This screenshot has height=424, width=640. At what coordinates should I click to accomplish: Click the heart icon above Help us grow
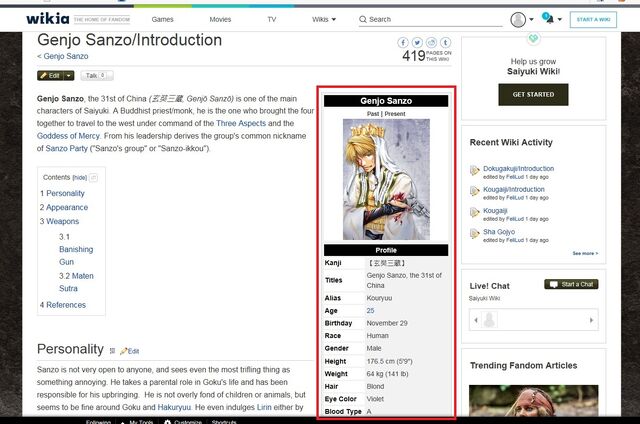pos(533,39)
